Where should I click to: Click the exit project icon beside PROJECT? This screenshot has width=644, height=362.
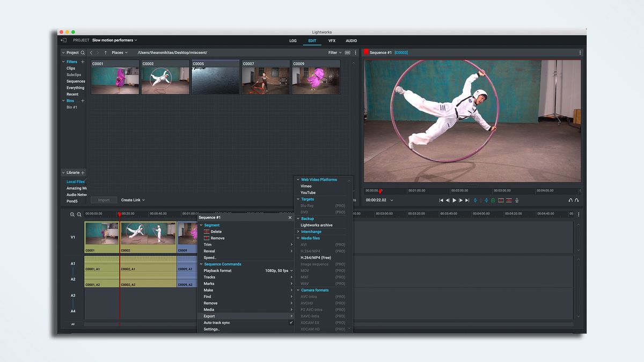[x=63, y=40]
